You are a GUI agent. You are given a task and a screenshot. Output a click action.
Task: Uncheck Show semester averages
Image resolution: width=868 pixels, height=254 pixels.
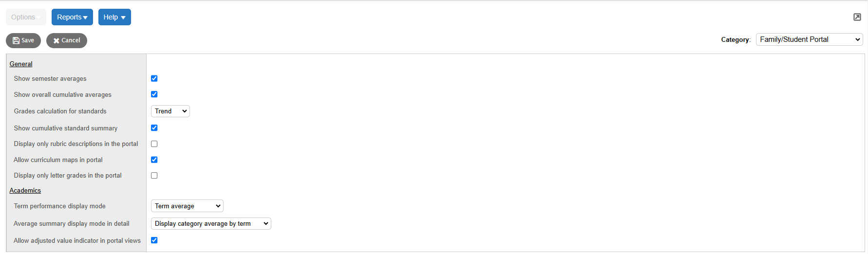154,78
